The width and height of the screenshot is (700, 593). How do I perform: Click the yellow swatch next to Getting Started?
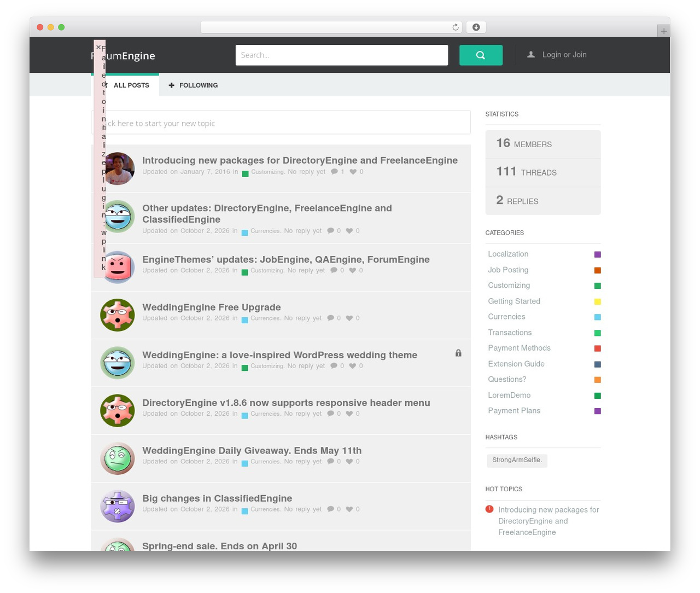tap(598, 301)
